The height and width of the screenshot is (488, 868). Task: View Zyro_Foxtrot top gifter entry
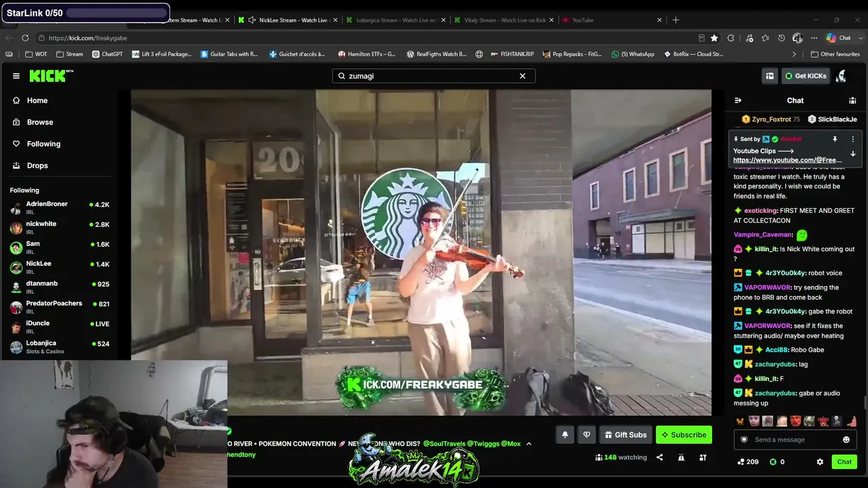pos(770,119)
